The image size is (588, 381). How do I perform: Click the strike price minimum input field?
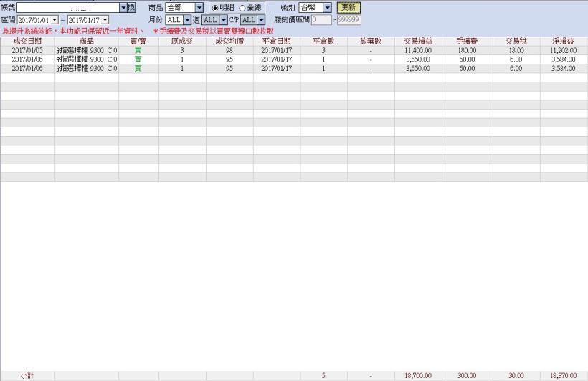320,20
